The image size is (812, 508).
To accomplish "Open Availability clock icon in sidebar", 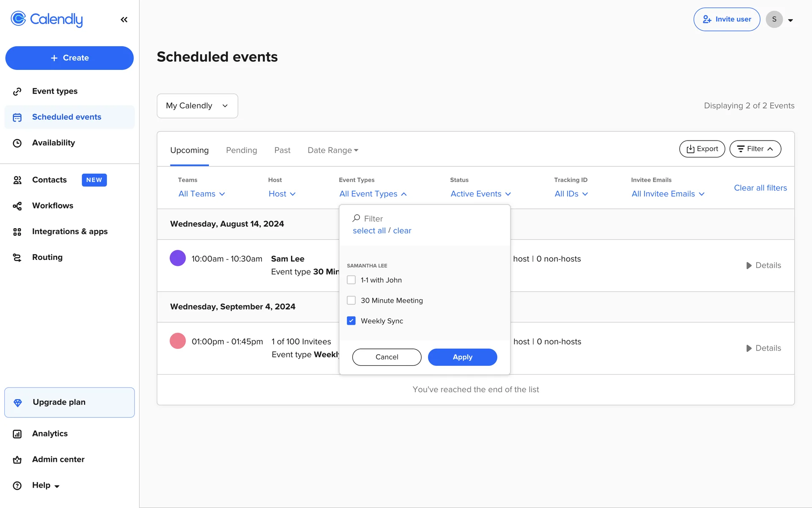I will (17, 143).
